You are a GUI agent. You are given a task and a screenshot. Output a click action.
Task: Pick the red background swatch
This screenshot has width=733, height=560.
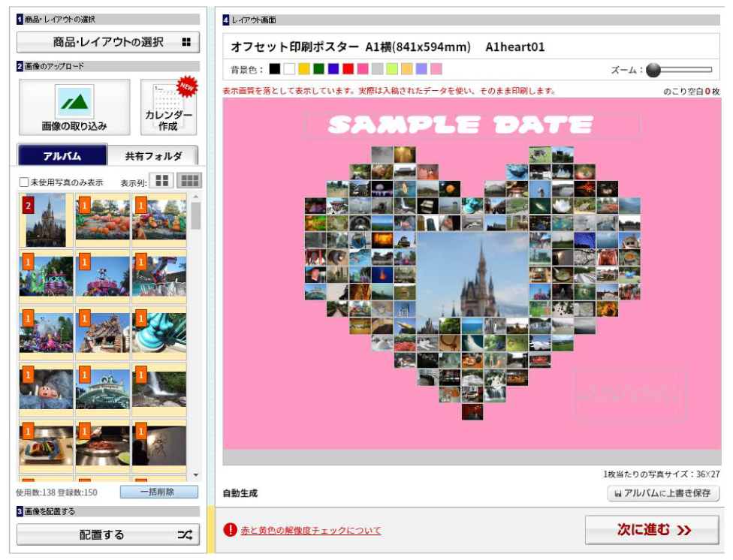coord(348,69)
